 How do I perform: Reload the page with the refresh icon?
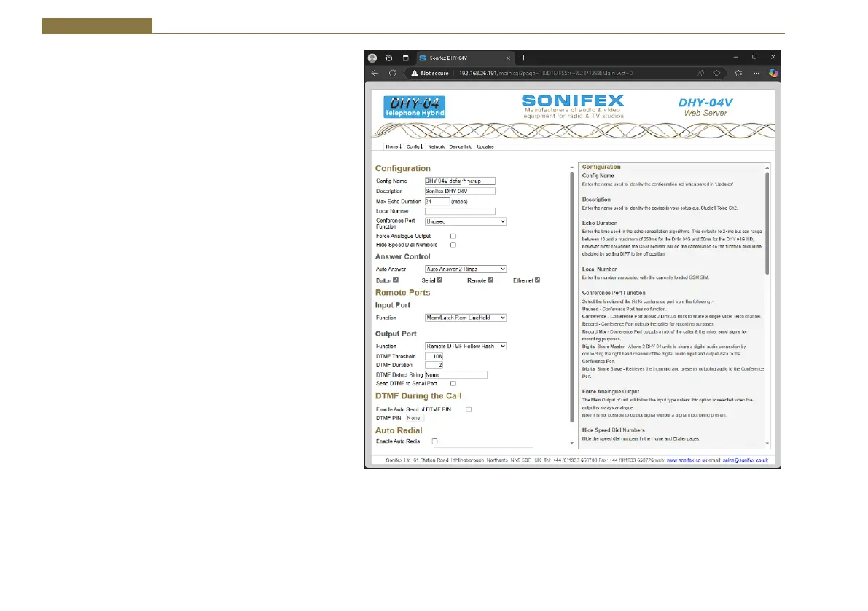click(392, 73)
